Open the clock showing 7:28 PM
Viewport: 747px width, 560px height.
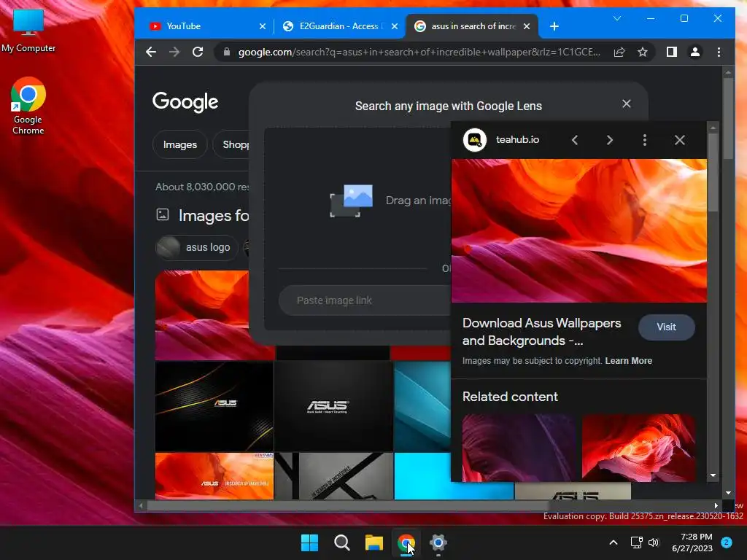tap(692, 542)
